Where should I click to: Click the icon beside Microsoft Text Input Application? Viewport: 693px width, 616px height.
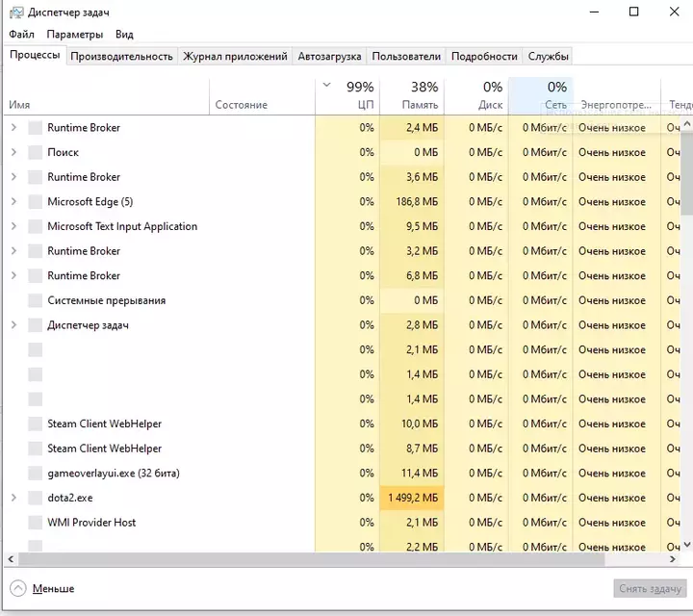(35, 227)
